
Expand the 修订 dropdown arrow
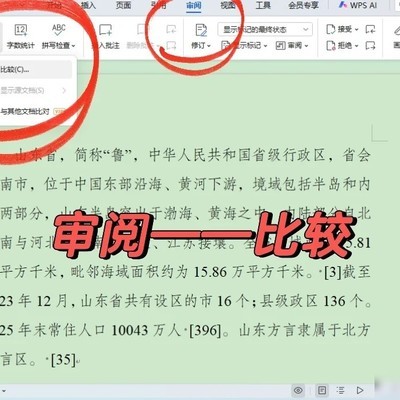click(x=209, y=46)
